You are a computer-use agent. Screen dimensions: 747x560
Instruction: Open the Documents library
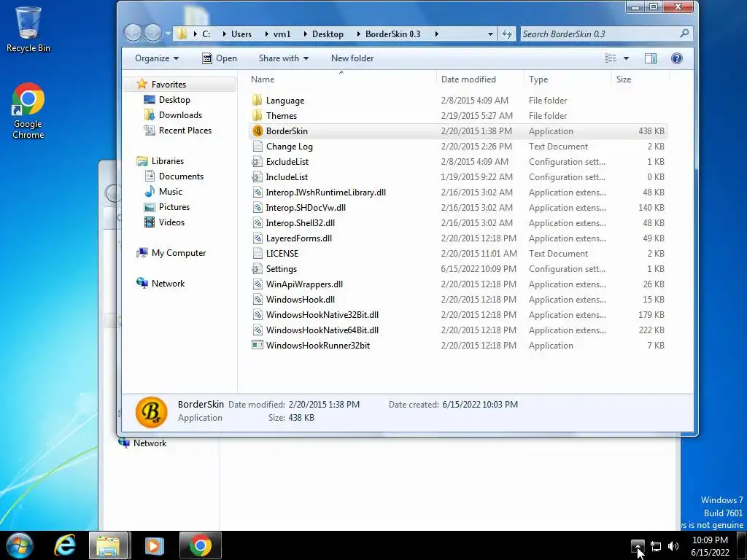tap(181, 176)
